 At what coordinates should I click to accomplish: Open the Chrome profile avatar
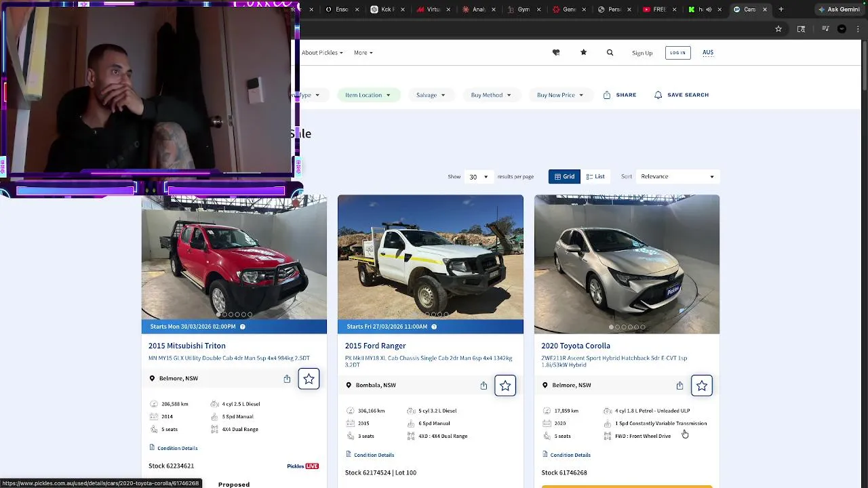tap(842, 29)
